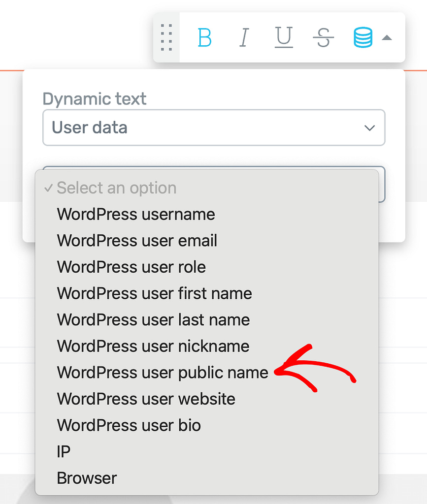The height and width of the screenshot is (504, 427).
Task: Toggle bold formatting in the text toolbar
Action: [x=204, y=37]
